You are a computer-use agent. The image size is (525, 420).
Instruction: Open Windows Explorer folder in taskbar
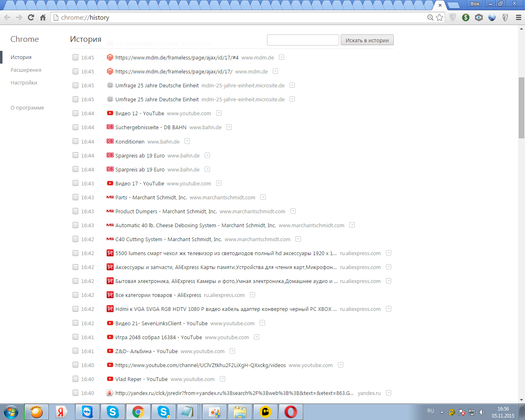(240, 412)
